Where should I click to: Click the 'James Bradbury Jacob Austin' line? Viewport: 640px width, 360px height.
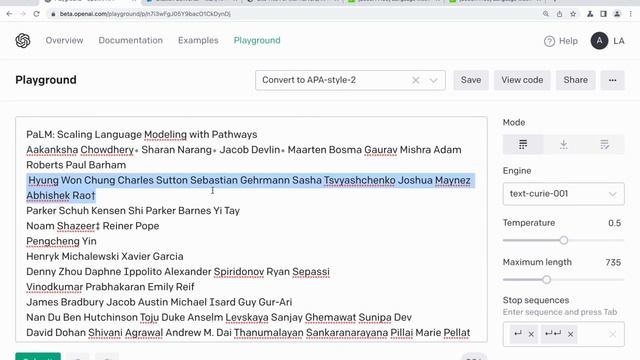(x=159, y=302)
